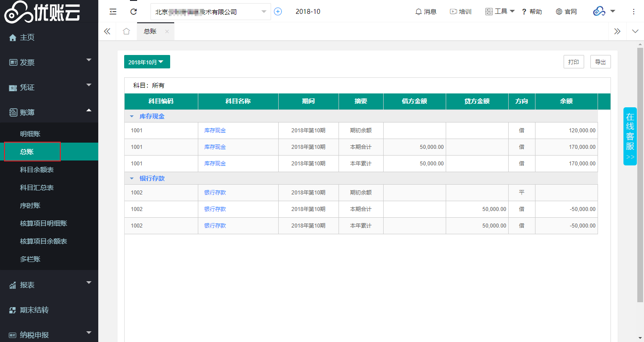644x342 pixels.
Task: Expand the tab list down chevron
Action: click(x=636, y=31)
